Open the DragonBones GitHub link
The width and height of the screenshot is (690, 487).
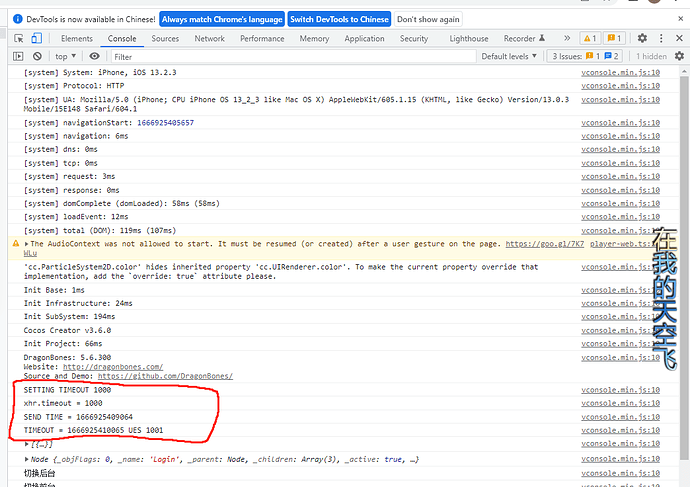click(x=165, y=376)
